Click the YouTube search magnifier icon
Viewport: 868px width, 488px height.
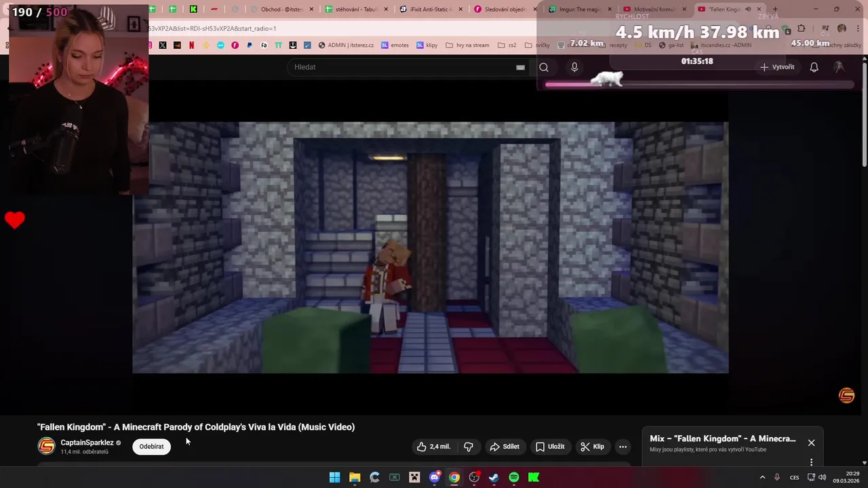click(x=544, y=67)
